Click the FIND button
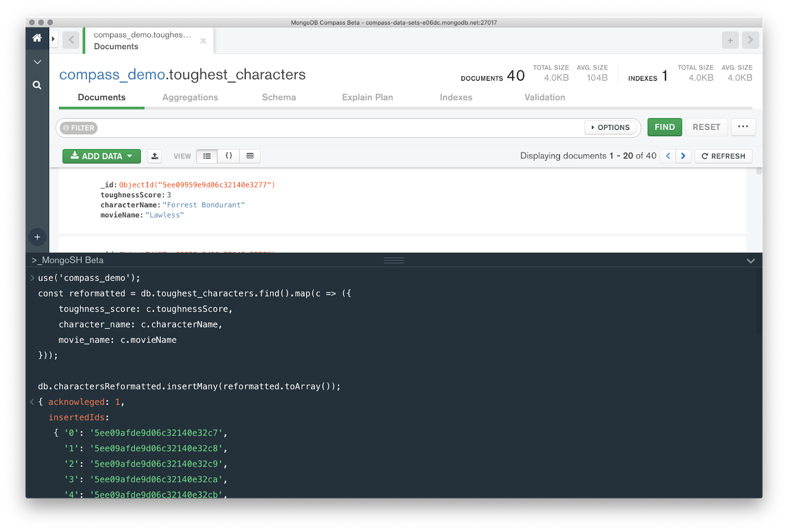 664,127
